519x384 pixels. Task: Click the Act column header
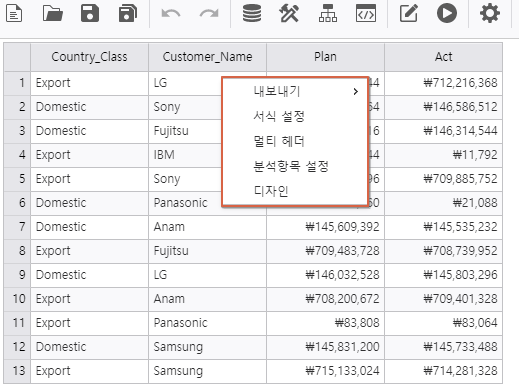click(443, 57)
